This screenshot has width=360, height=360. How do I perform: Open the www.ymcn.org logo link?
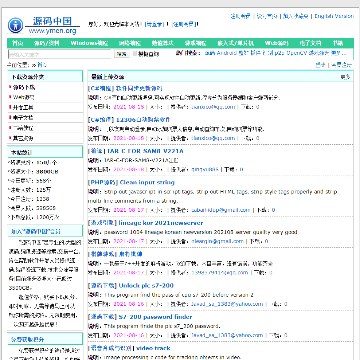coord(52,31)
